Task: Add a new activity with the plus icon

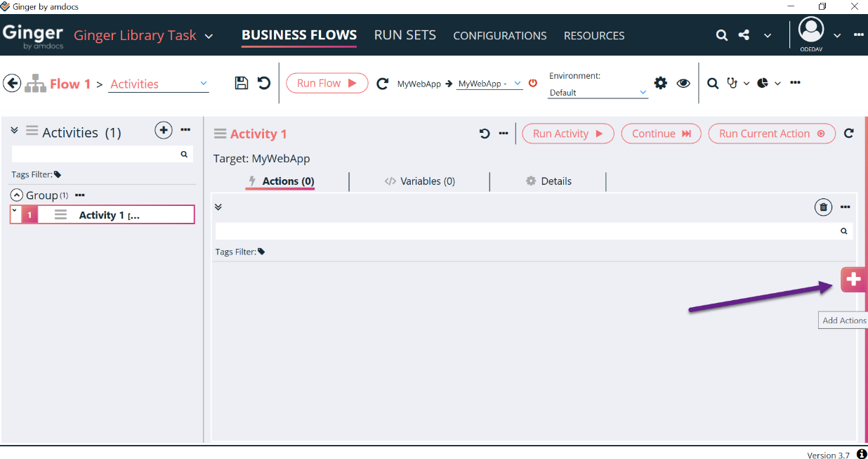Action: [163, 130]
